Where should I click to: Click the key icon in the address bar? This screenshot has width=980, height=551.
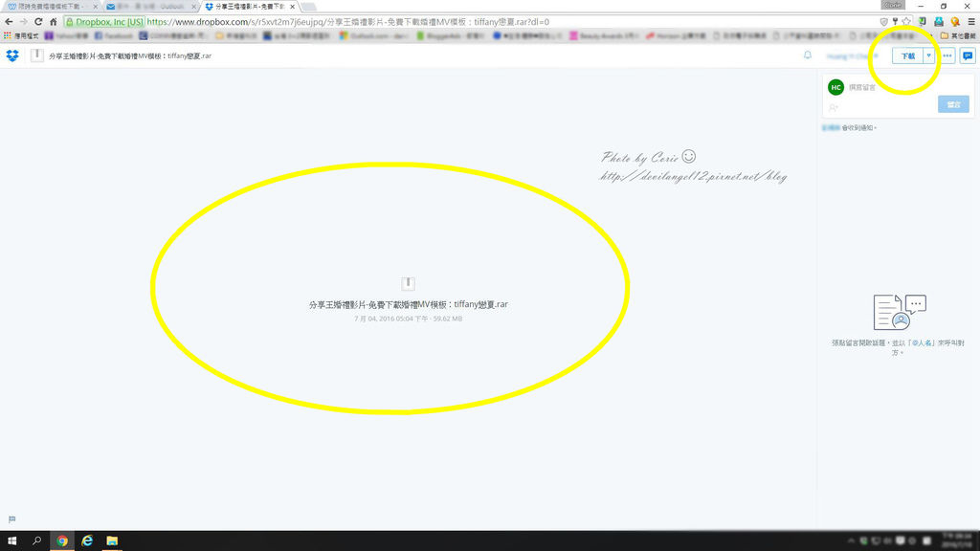[895, 22]
